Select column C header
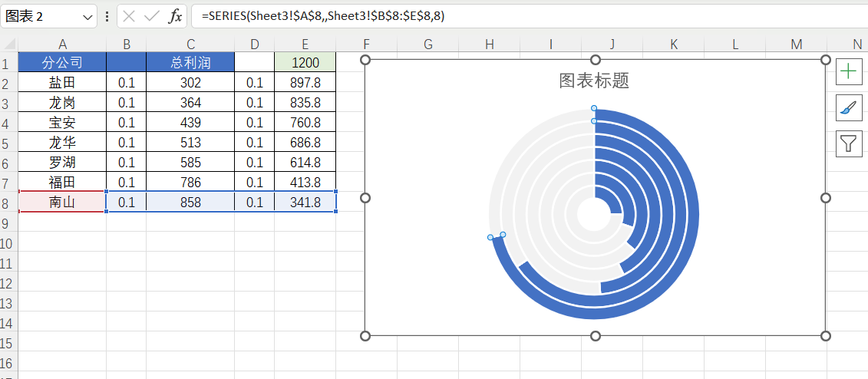 coord(190,44)
